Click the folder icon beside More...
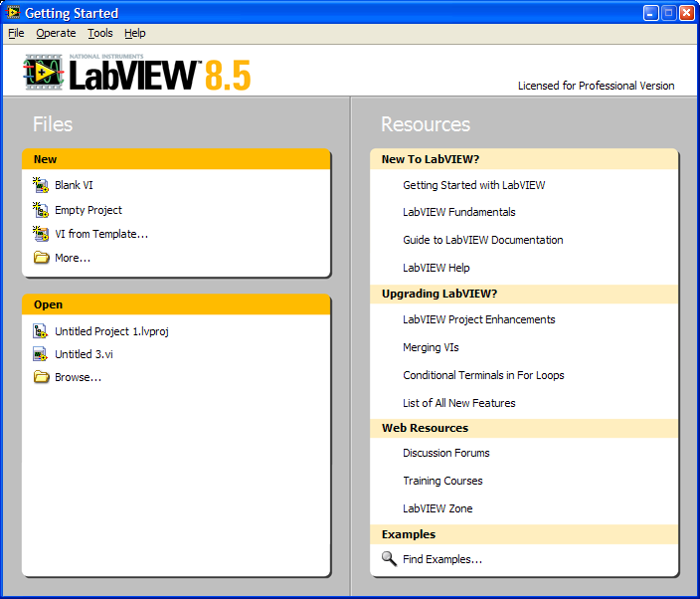 click(41, 258)
